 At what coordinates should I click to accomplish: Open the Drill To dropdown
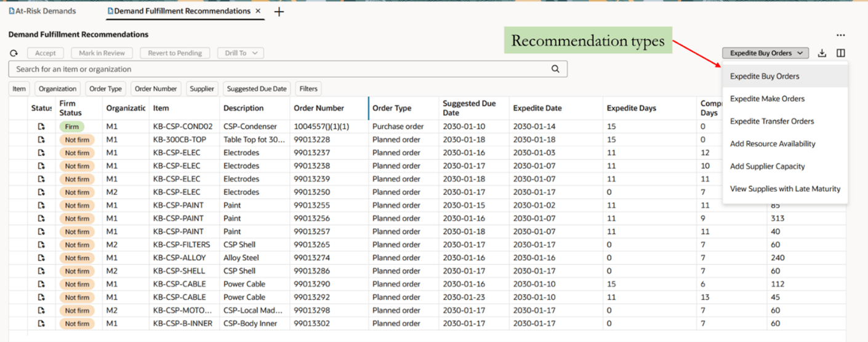pyautogui.click(x=241, y=53)
